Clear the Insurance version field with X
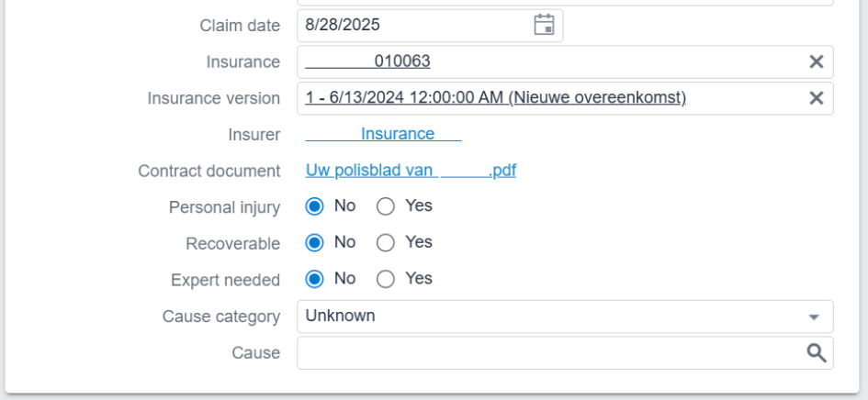 816,98
